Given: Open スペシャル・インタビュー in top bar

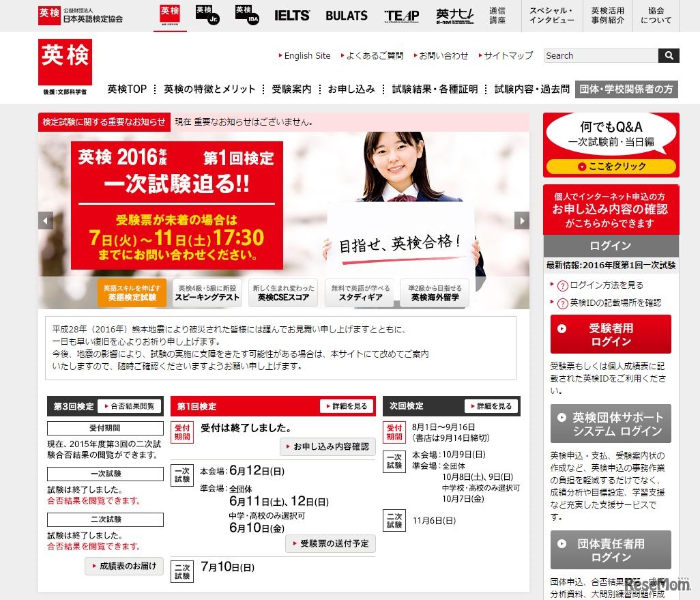Looking at the screenshot, I should pyautogui.click(x=552, y=16).
